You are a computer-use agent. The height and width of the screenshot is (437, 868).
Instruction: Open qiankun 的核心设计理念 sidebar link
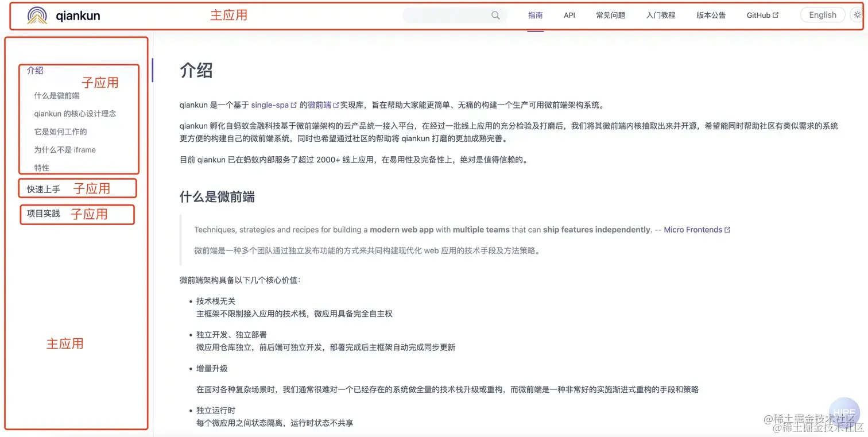click(75, 114)
